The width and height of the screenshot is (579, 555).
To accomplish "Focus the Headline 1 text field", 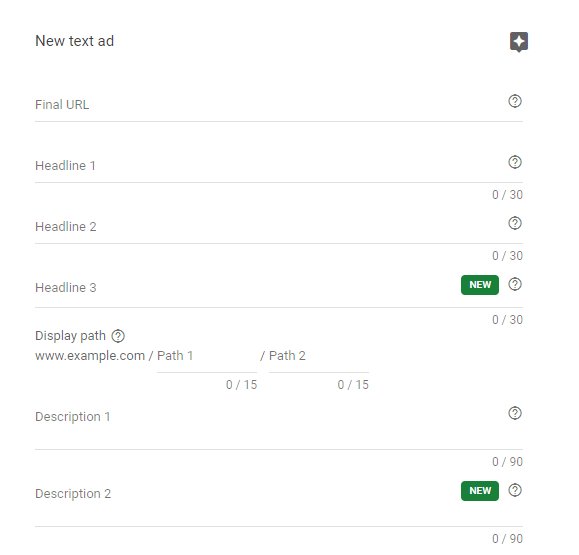I will 270,166.
